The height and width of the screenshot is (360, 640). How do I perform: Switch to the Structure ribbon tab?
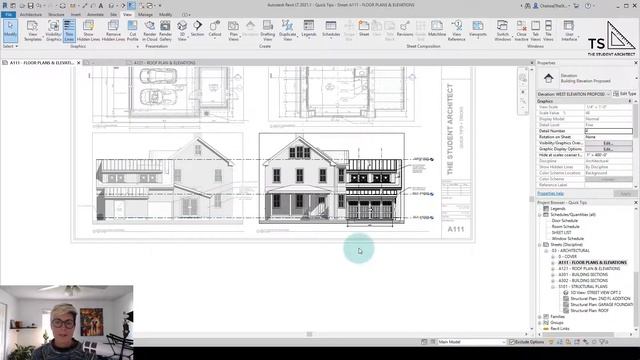point(56,14)
